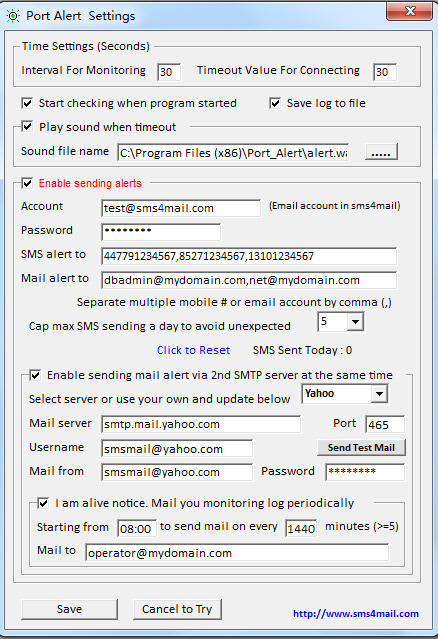438x639 pixels.
Task: Click the Port 465 field
Action: 385,424
